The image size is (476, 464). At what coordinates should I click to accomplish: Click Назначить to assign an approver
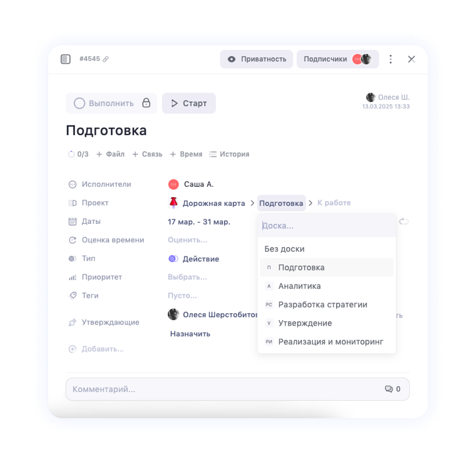(x=190, y=334)
